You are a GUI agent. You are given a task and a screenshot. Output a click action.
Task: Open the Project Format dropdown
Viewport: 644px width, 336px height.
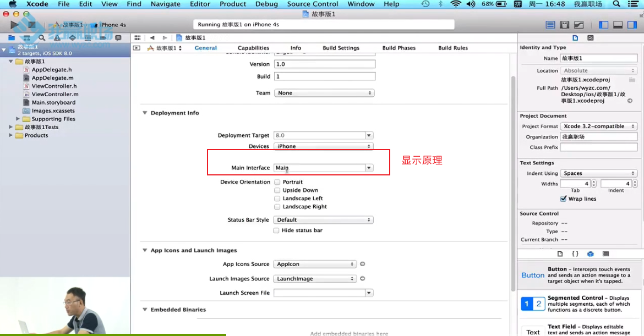pos(599,126)
